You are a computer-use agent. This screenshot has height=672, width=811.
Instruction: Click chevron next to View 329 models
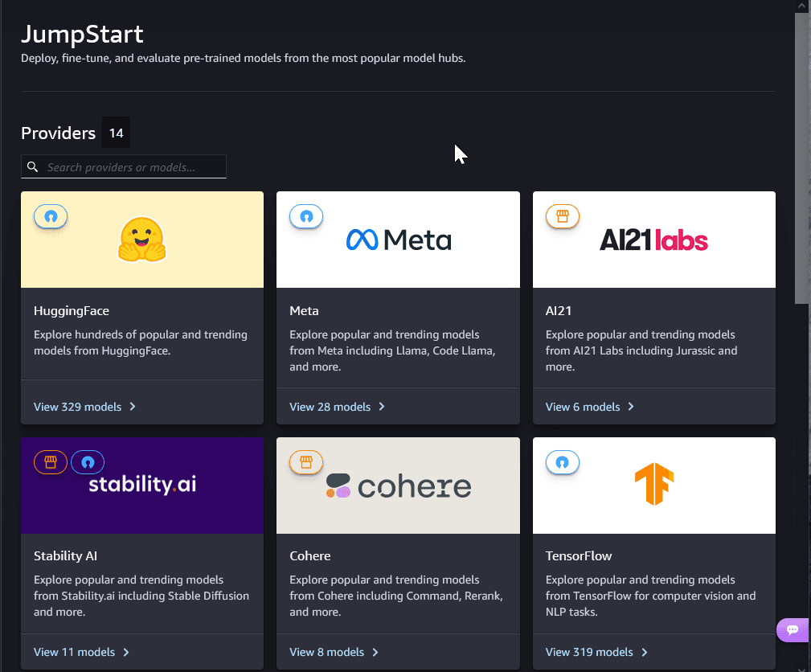(x=133, y=407)
